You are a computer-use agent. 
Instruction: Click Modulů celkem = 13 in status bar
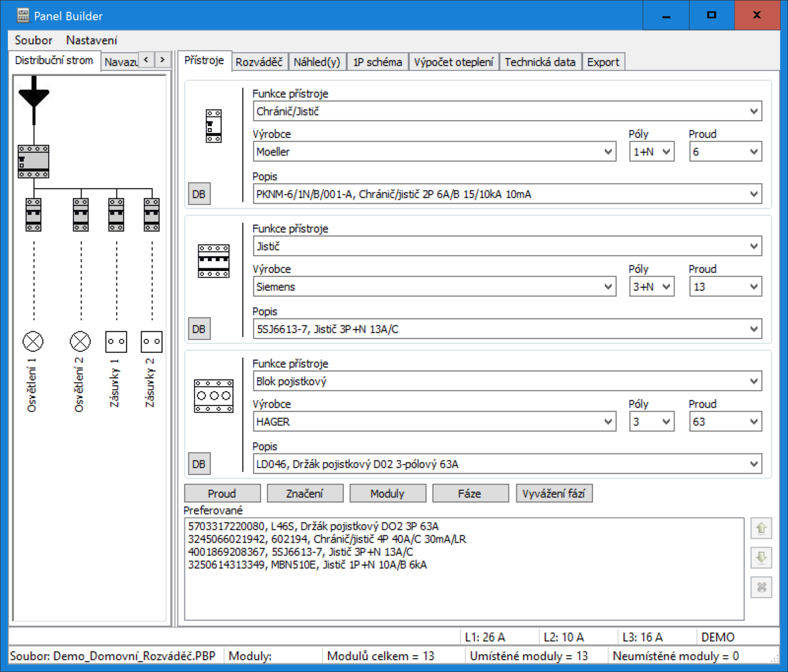pos(381,656)
